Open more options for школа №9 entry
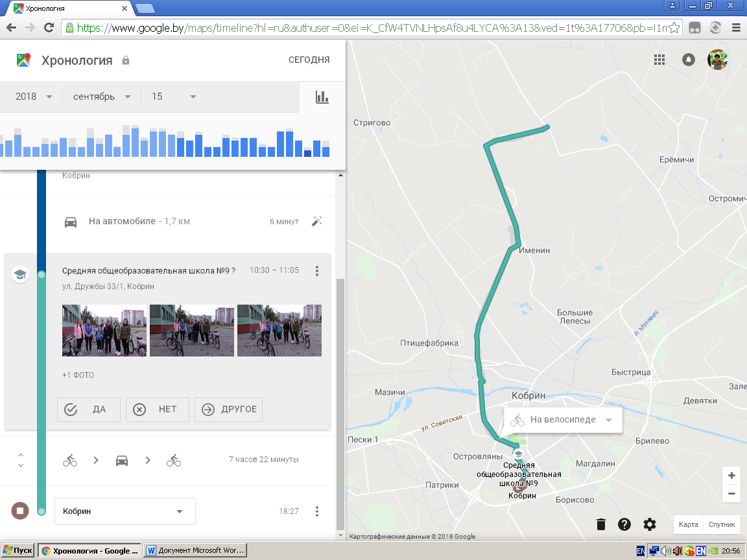Viewport: 747px width, 560px height. [317, 271]
